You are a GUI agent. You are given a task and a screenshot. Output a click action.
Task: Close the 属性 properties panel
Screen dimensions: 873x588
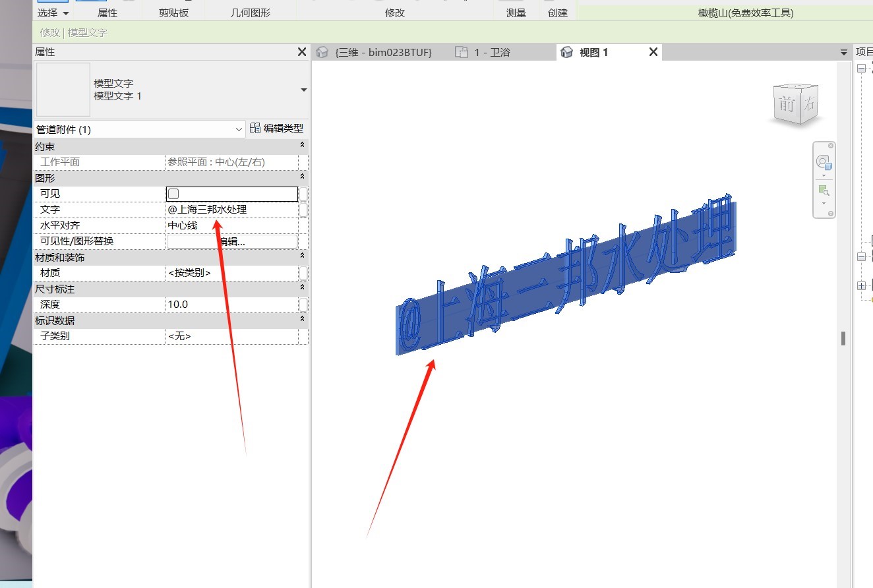tap(302, 52)
